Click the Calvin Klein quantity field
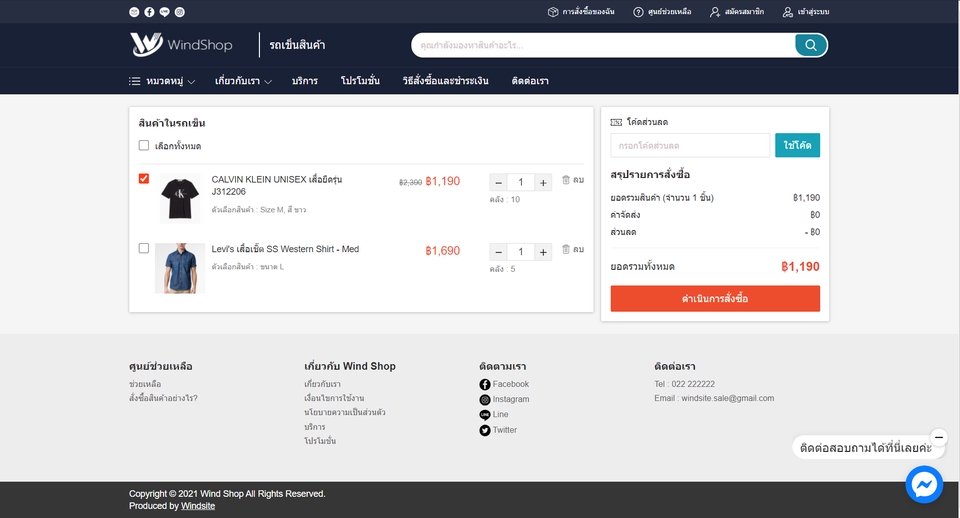Viewport: 960px width, 518px height. pyautogui.click(x=521, y=182)
